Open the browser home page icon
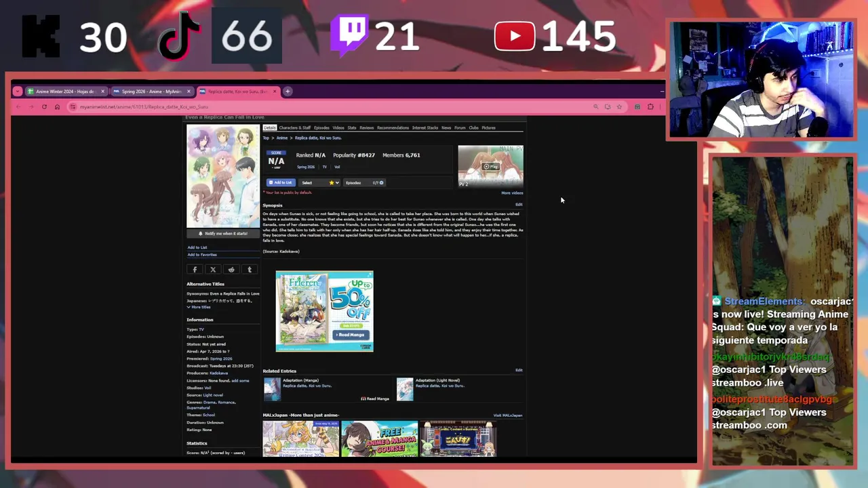Viewport: 868px width, 488px height. 57,106
